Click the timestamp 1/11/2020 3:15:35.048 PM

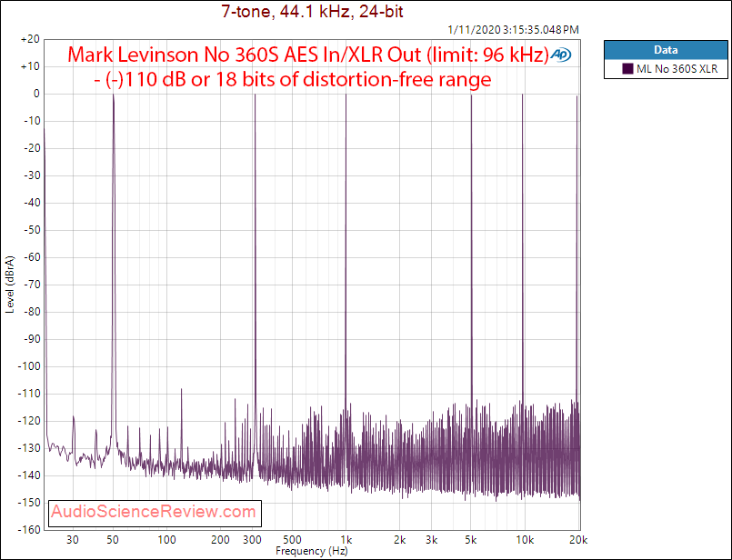tap(513, 30)
